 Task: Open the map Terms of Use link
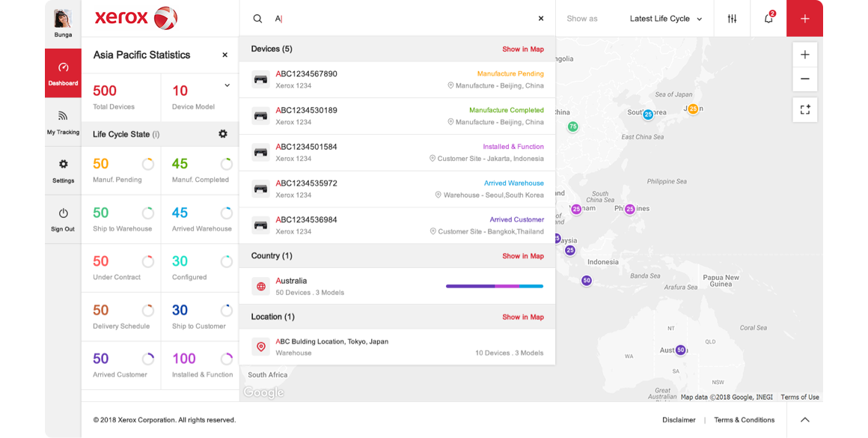800,397
